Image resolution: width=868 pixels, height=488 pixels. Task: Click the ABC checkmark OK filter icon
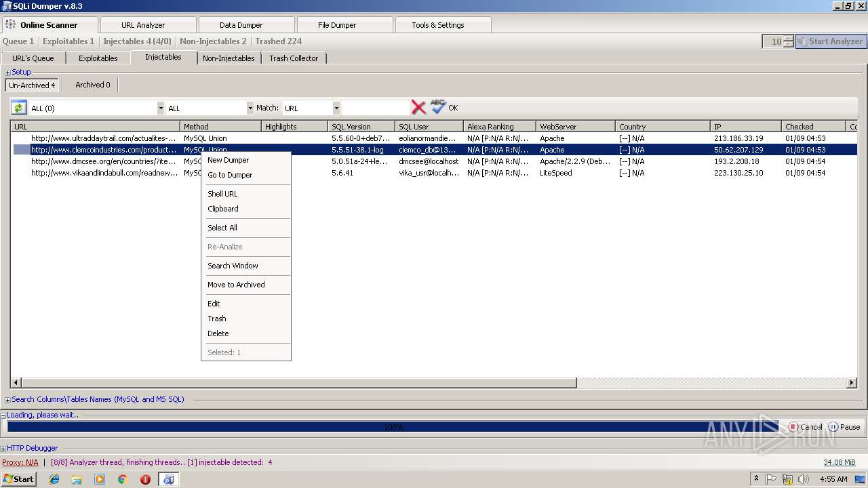[x=438, y=106]
